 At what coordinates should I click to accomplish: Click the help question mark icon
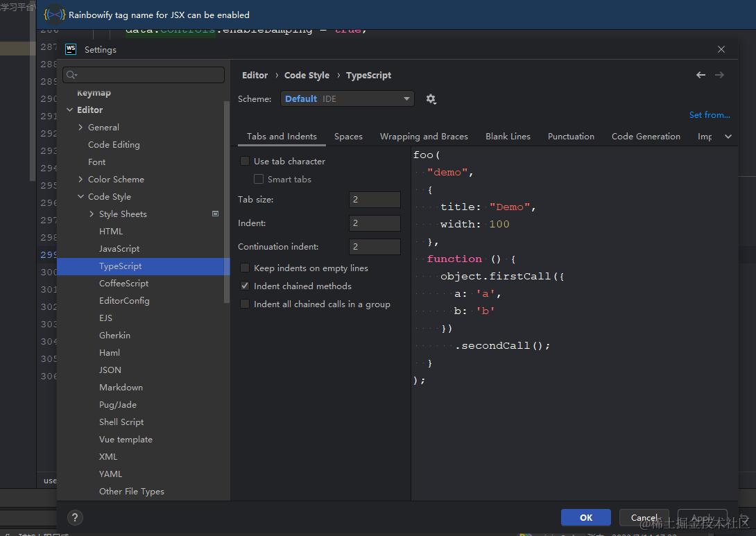click(x=76, y=517)
